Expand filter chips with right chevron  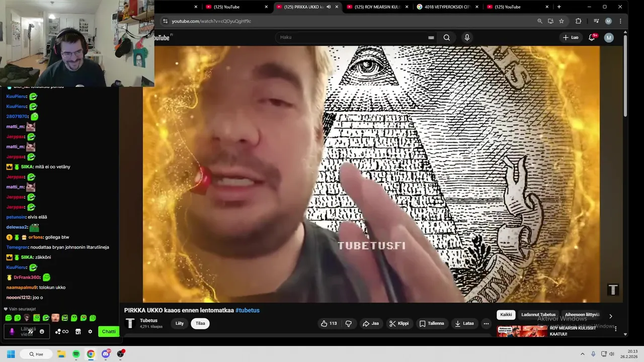pyautogui.click(x=611, y=316)
